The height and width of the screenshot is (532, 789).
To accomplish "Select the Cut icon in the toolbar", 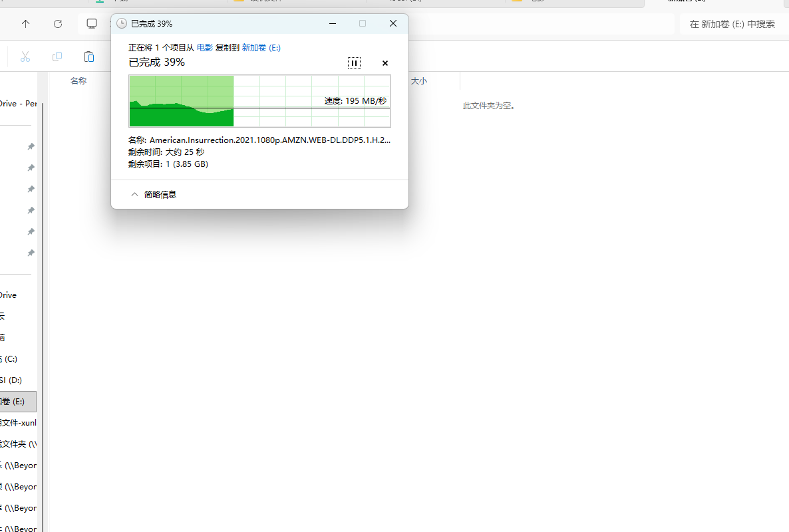I will click(25, 57).
